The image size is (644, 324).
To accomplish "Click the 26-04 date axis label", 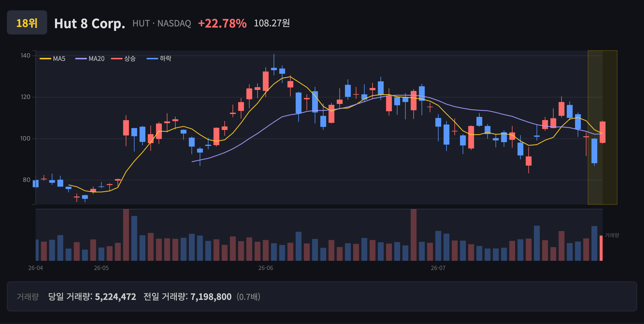I will 35,268.
